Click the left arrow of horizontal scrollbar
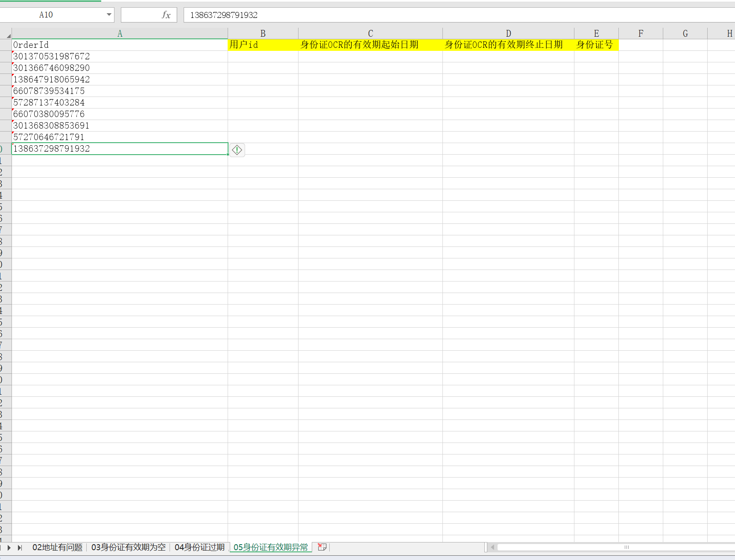 coord(492,547)
